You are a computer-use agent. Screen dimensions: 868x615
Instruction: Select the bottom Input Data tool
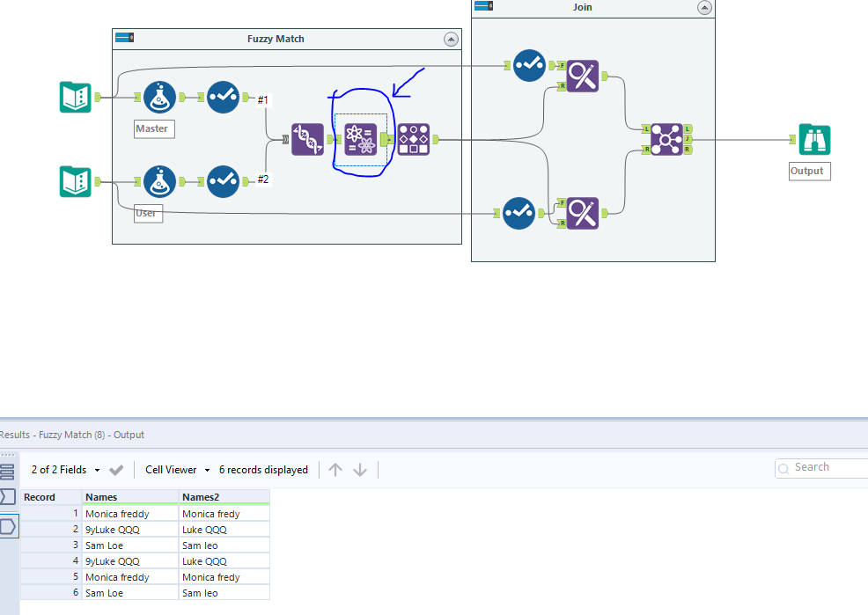click(x=76, y=181)
